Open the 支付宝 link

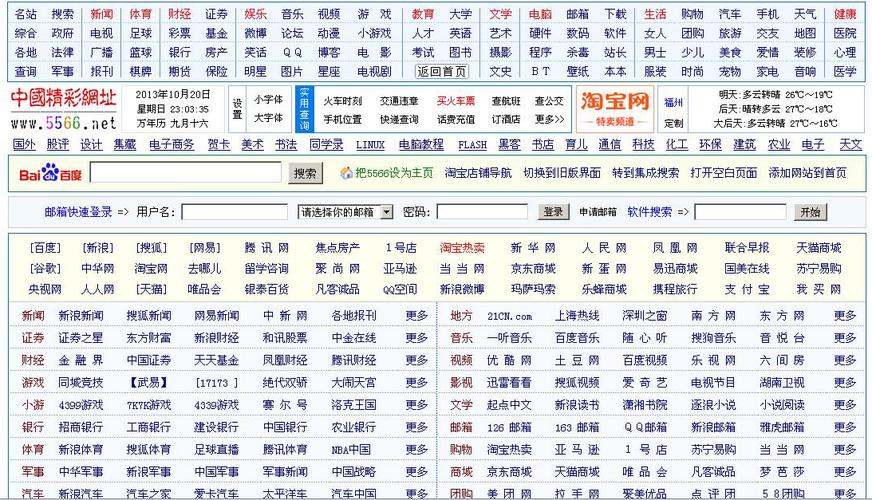747,289
